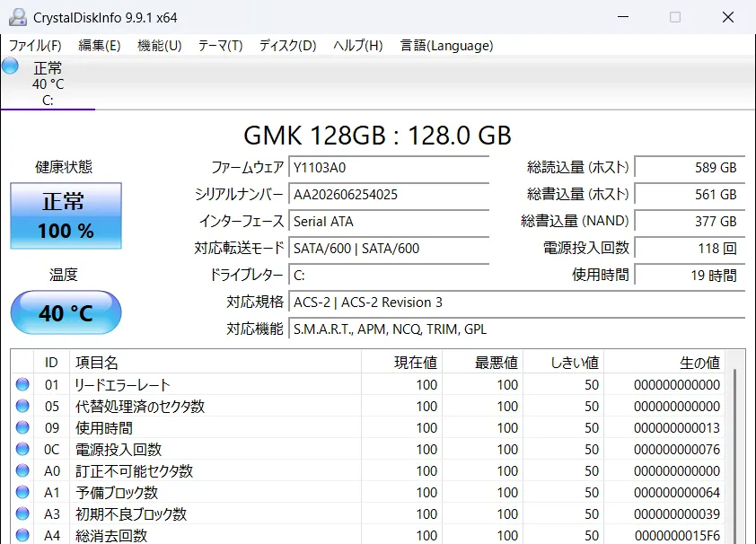The image size is (756, 544).
Task: Open the ファイル(F) menu
Action: (x=35, y=46)
